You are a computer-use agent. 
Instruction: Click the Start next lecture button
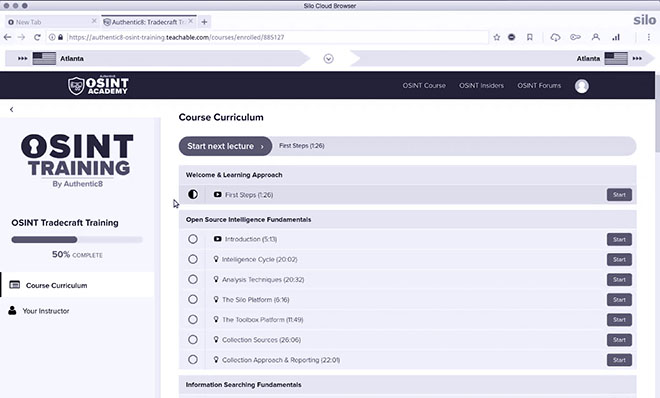[226, 146]
